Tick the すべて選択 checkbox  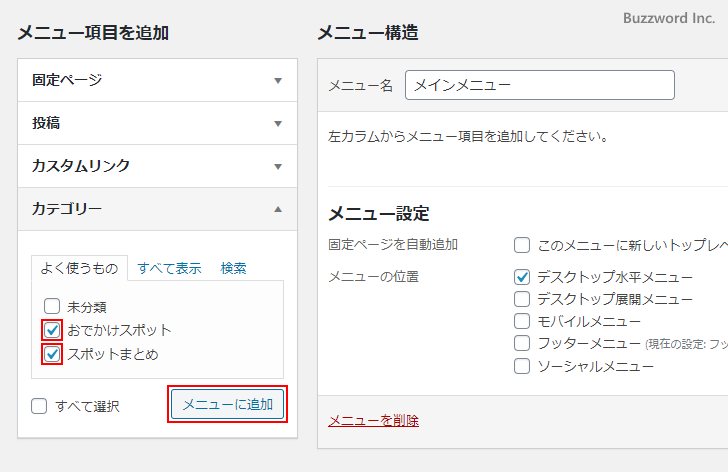click(x=39, y=406)
